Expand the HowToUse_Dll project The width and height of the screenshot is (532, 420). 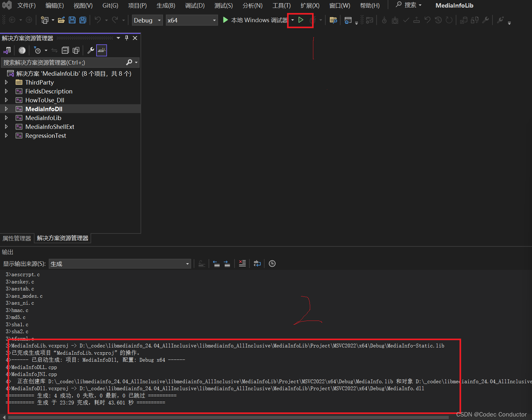[x=6, y=100]
